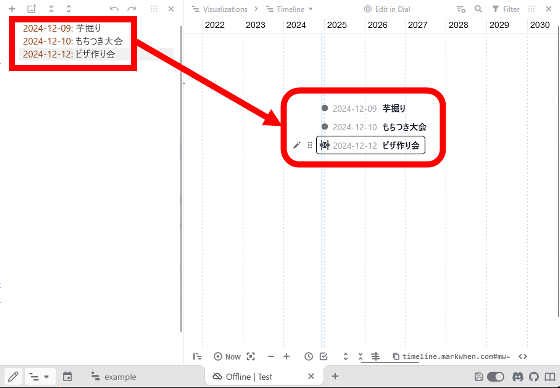Close the editor panel

pos(171,9)
